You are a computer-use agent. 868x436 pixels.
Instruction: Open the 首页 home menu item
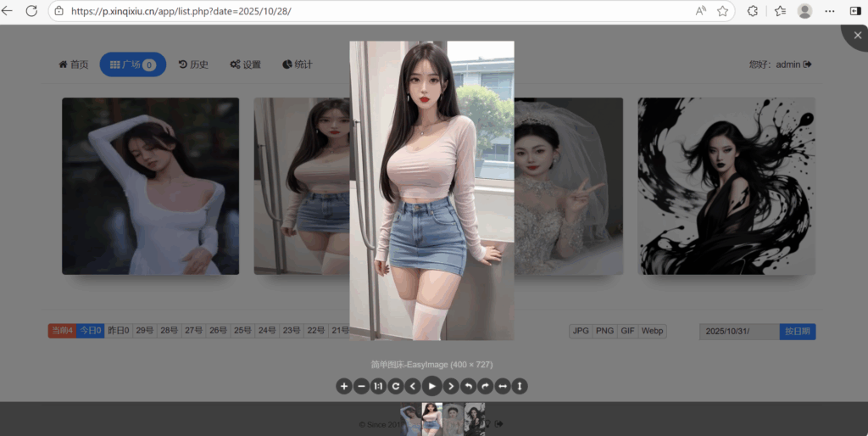click(x=73, y=64)
